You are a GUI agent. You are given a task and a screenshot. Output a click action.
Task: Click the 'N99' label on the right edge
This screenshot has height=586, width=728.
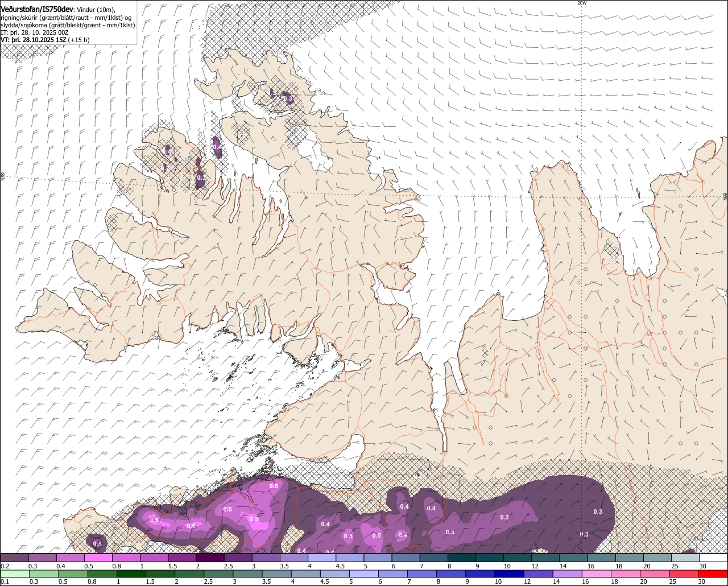pos(725,196)
